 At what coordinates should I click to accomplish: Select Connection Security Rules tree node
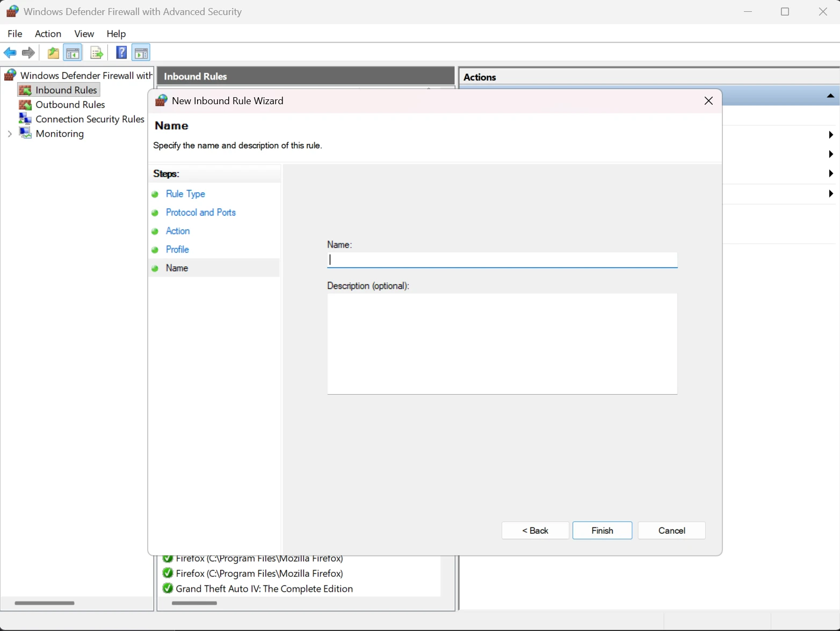90,119
